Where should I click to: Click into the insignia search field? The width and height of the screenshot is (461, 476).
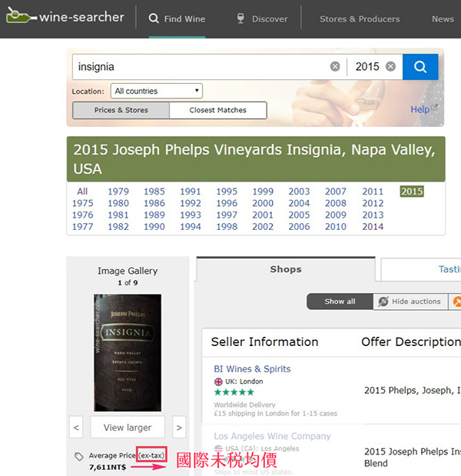[201, 67]
